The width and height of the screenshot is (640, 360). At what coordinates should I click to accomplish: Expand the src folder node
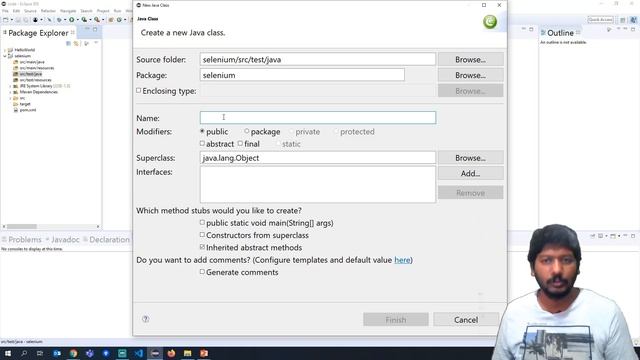pyautogui.click(x=10, y=98)
